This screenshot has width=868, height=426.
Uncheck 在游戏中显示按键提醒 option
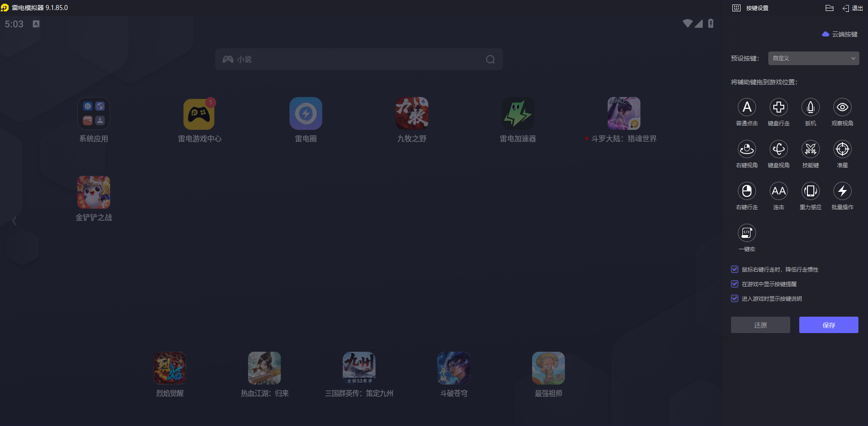pyautogui.click(x=735, y=284)
